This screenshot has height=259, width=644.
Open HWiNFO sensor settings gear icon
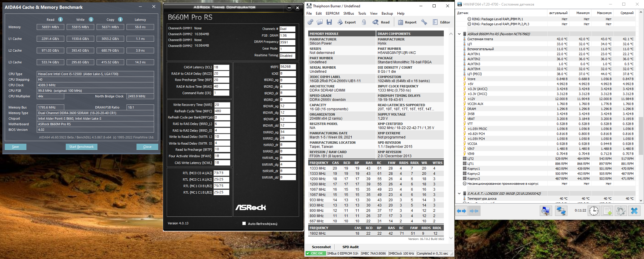pyautogui.click(x=621, y=211)
